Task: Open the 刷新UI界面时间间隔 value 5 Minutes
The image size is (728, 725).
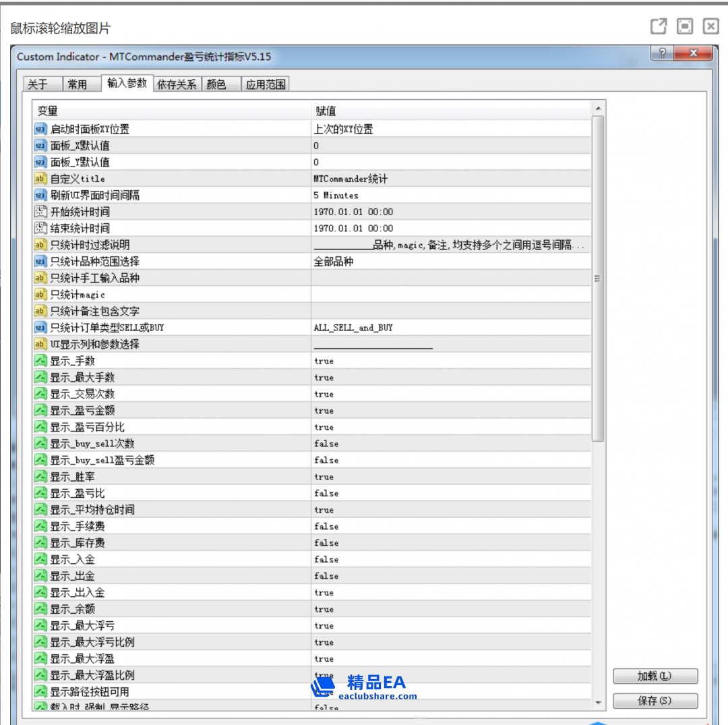Action: [x=336, y=196]
